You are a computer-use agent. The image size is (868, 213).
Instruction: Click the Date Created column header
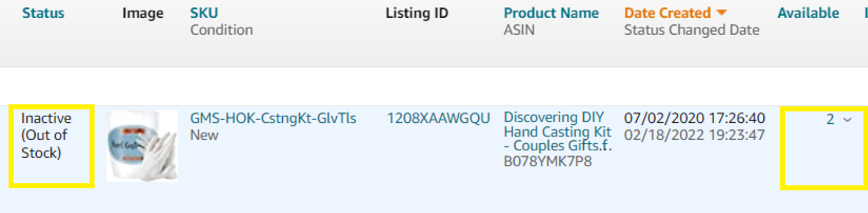tap(667, 13)
